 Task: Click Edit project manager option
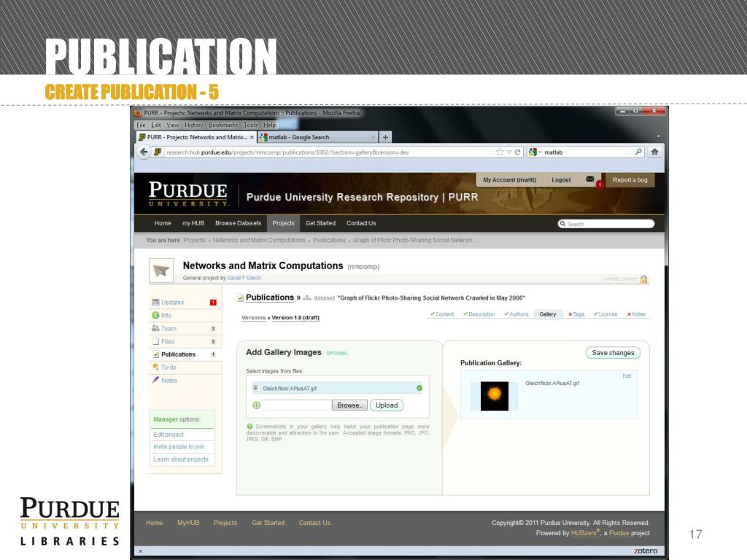[x=169, y=435]
